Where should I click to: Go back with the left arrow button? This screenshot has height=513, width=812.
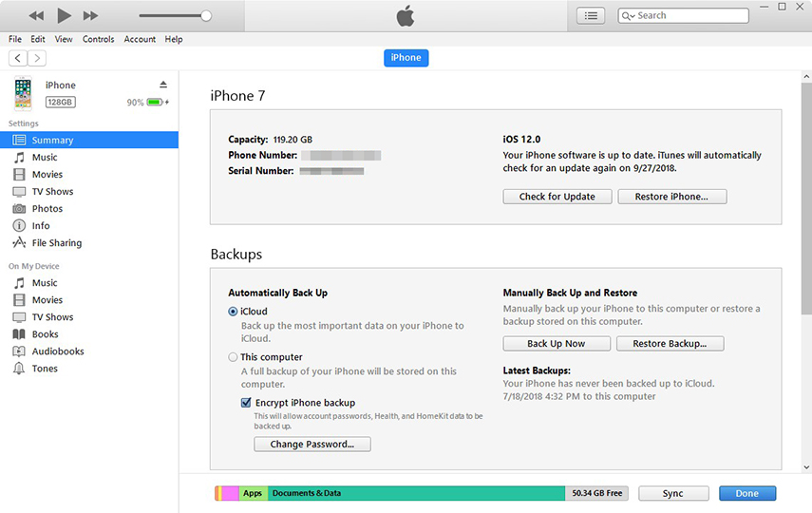18,58
